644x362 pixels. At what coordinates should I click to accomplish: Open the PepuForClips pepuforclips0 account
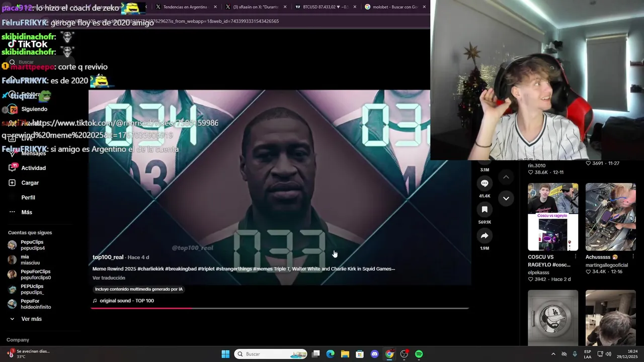(x=29, y=275)
